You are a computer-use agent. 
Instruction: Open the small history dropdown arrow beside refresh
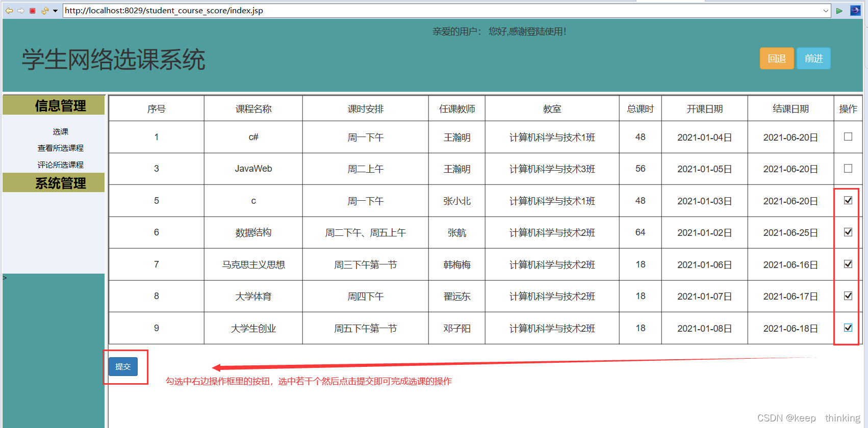[x=55, y=11]
